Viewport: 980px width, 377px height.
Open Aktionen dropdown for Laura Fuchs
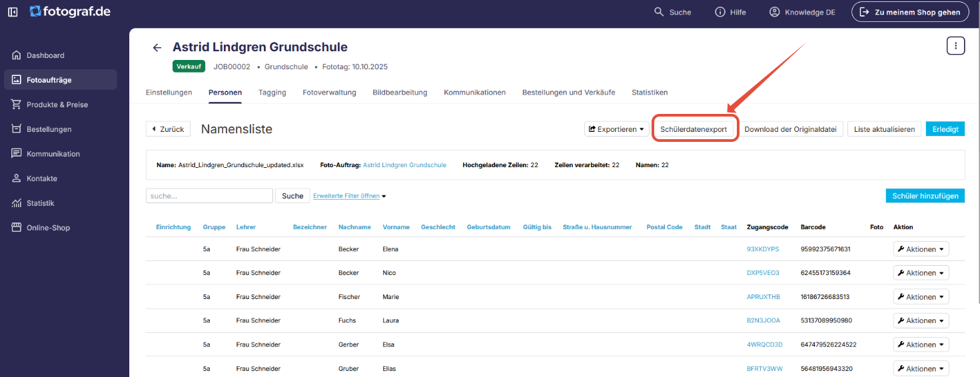click(921, 321)
